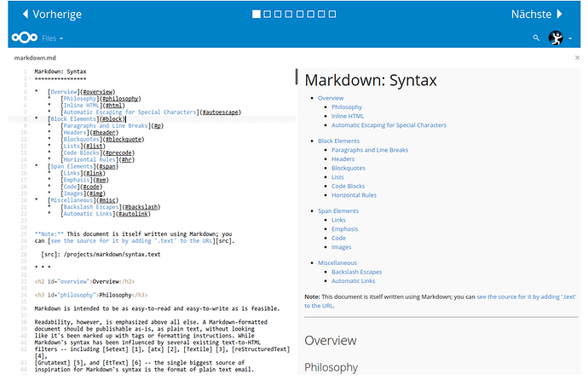Open the Links entry in preview
Viewport: 588px width, 380px height.
(338, 220)
